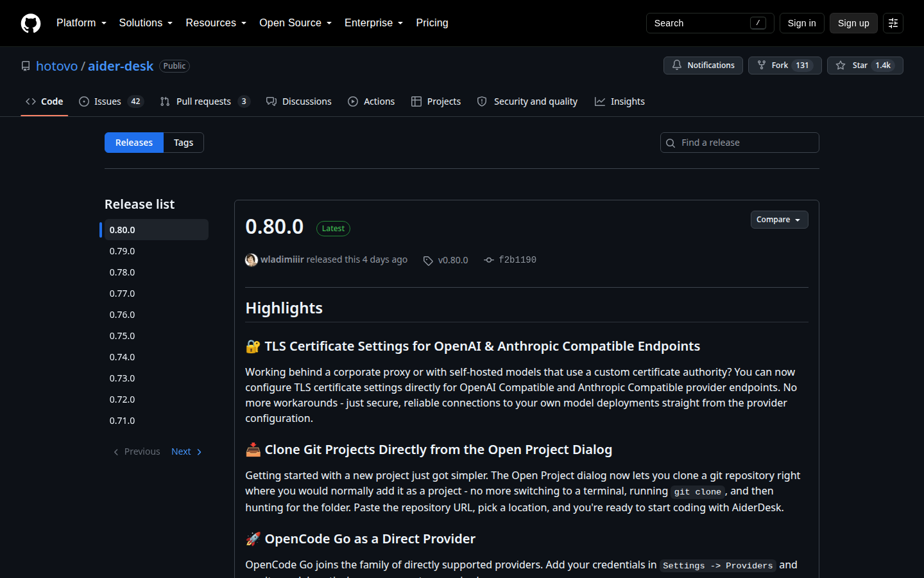Open the Compare dropdown
924x578 pixels.
coord(779,220)
